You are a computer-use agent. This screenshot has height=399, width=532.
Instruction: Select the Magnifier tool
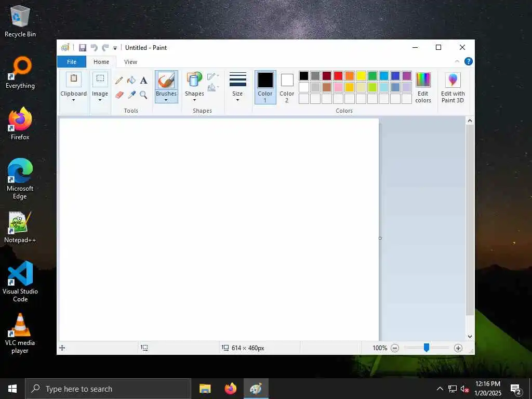[144, 95]
